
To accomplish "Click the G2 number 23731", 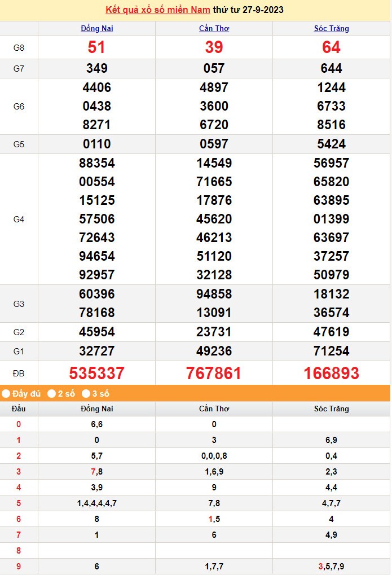I will pos(214,332).
